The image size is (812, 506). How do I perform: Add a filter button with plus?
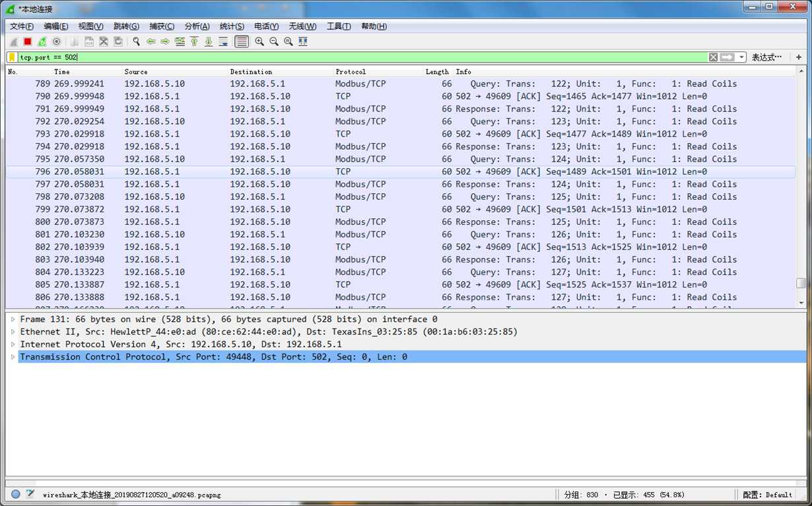(799, 57)
